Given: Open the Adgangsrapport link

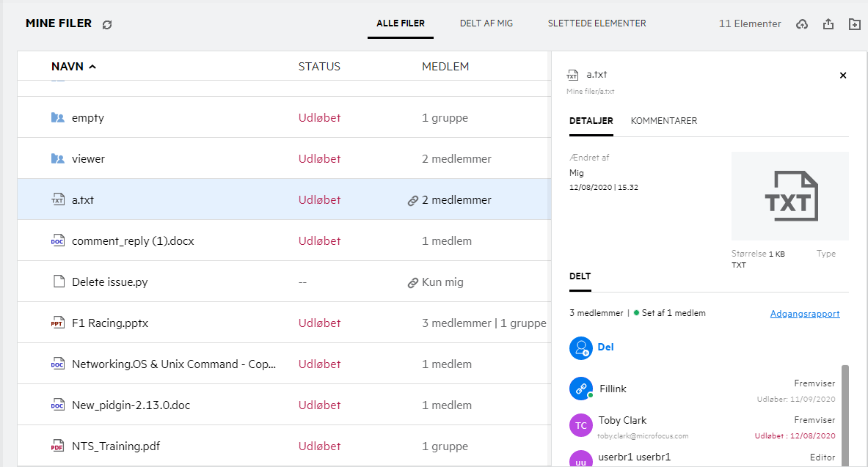Looking at the screenshot, I should click(x=804, y=314).
